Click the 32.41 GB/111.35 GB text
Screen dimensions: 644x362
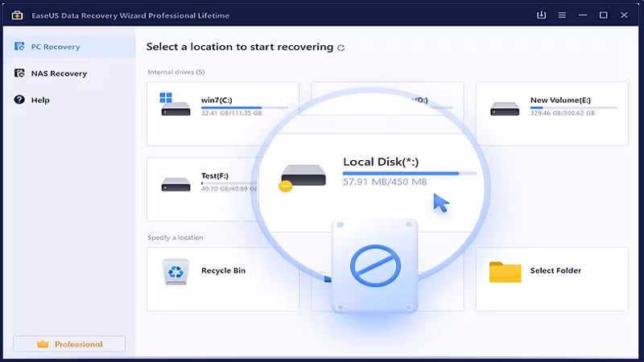[x=231, y=113]
